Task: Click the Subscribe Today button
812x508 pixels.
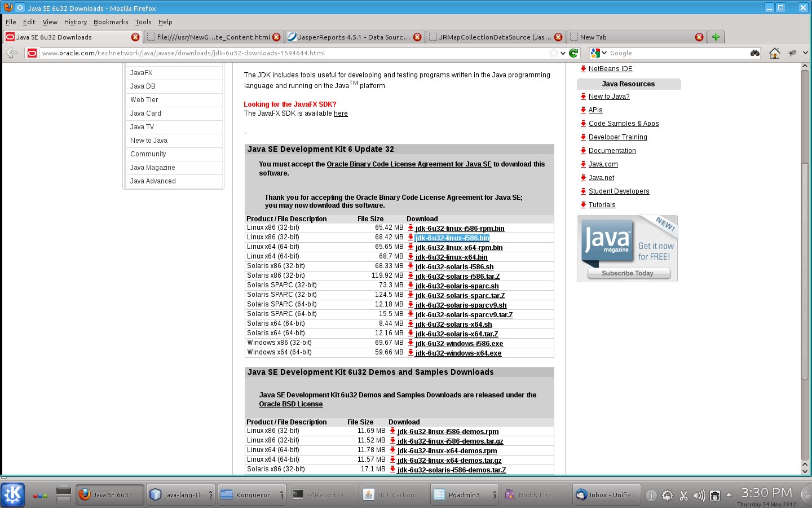Action: tap(628, 273)
